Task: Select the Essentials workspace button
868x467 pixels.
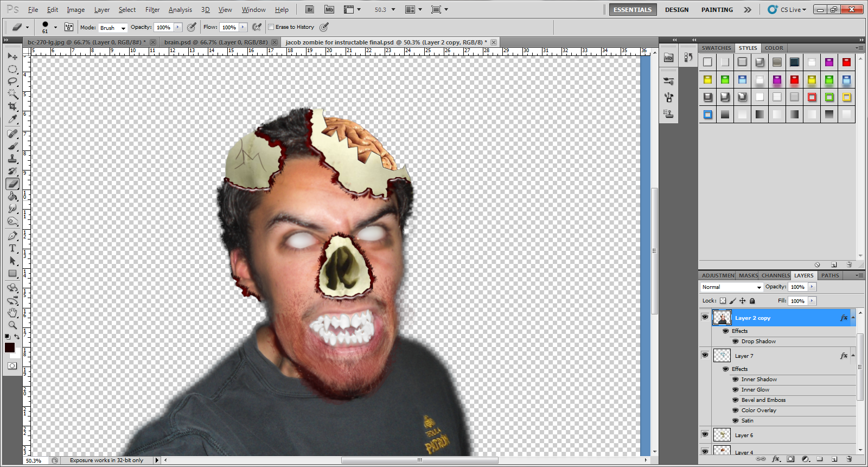Action: 633,10
